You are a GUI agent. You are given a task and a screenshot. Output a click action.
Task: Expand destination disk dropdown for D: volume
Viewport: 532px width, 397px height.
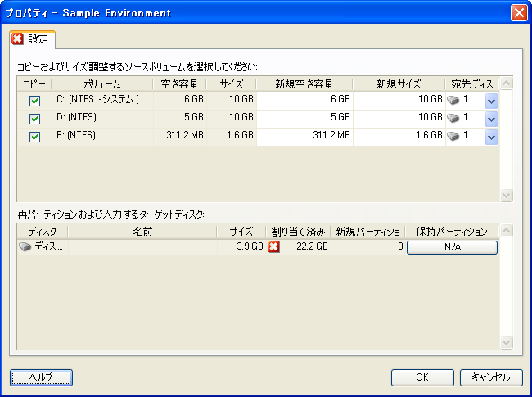491,118
